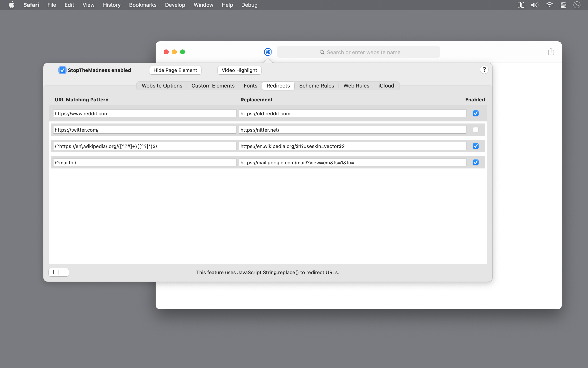The image size is (588, 368).
Task: Open the Apple menu
Action: [x=11, y=5]
